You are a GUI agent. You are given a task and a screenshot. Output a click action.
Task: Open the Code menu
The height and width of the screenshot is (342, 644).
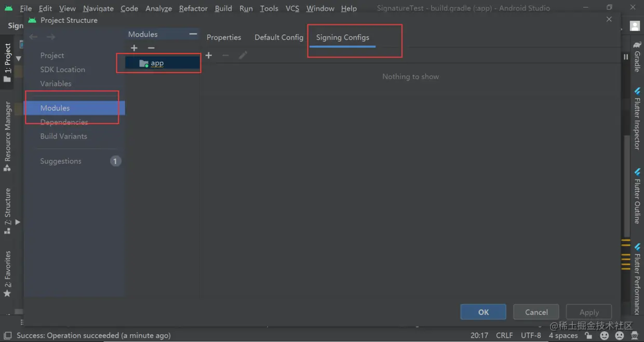coord(129,8)
